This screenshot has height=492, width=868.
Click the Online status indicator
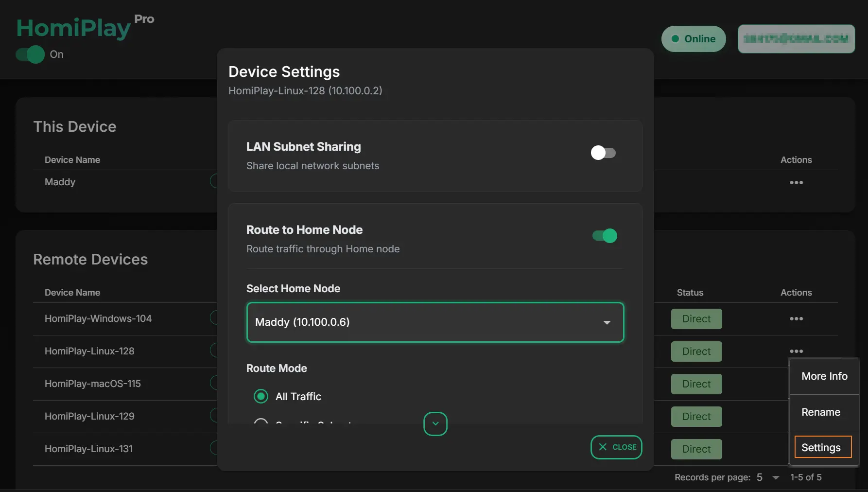[693, 39]
